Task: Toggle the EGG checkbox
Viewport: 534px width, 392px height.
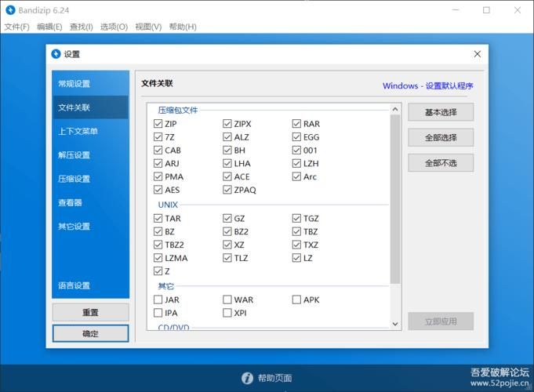Action: 296,137
